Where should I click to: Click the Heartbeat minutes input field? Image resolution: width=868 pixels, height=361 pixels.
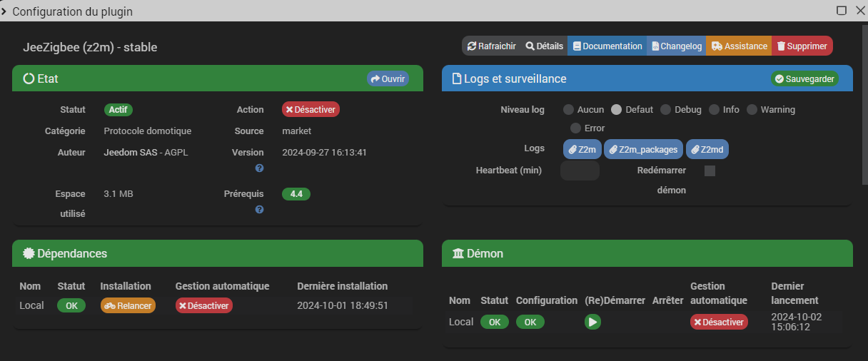(x=580, y=171)
